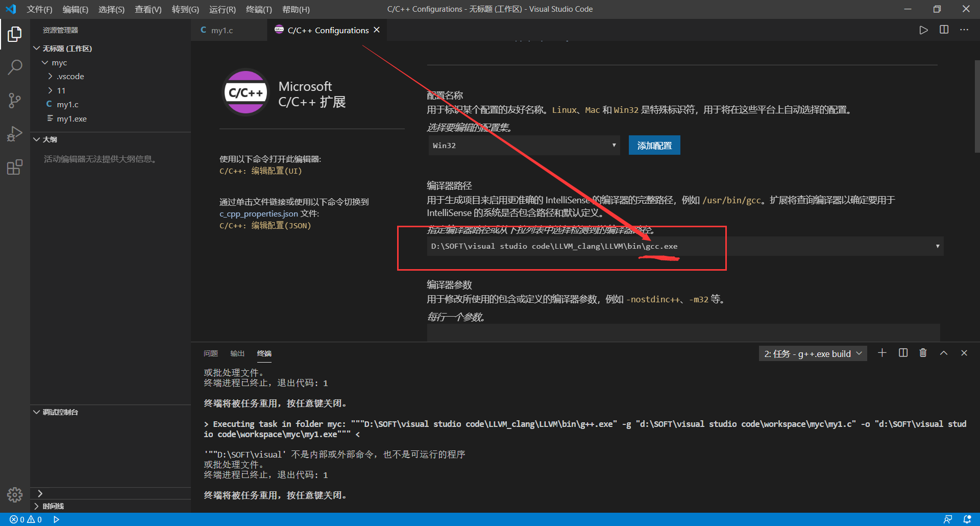Open More Actions ellipsis icon
The height and width of the screenshot is (526, 980).
click(x=964, y=30)
